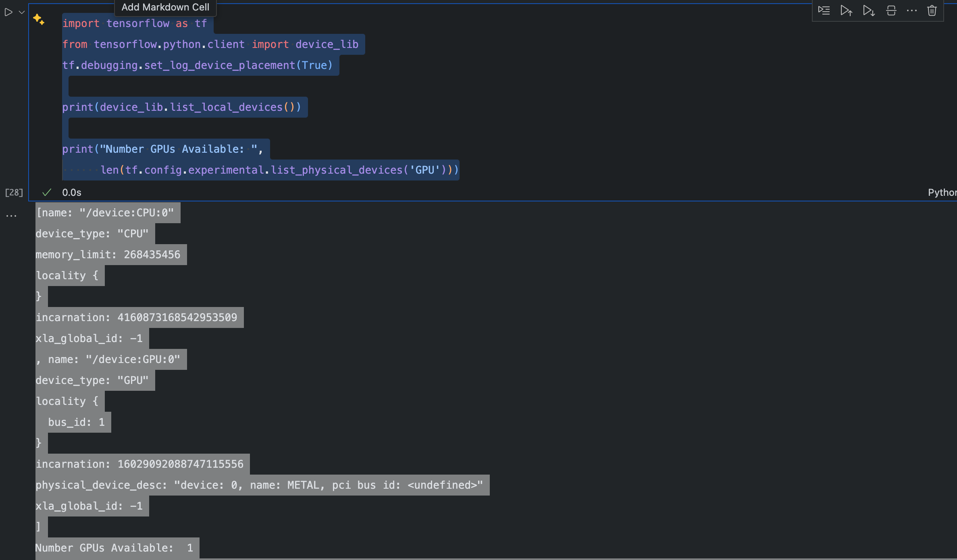Click the 'import tensorflow as tf' line
This screenshot has height=560, width=957.
coord(135,23)
